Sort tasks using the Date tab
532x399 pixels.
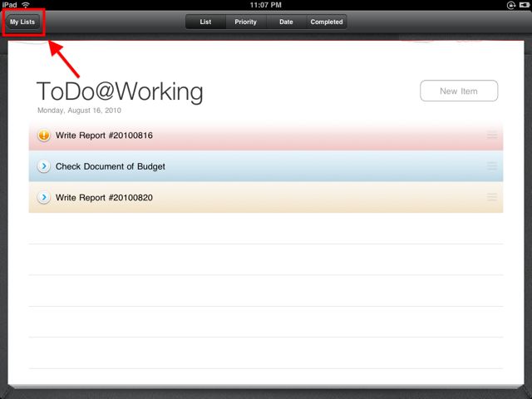pyautogui.click(x=286, y=22)
